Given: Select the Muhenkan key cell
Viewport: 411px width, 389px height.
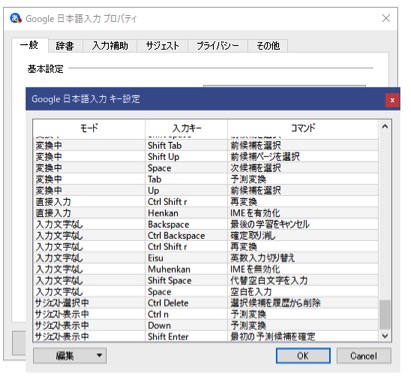Looking at the screenshot, I should coord(186,269).
